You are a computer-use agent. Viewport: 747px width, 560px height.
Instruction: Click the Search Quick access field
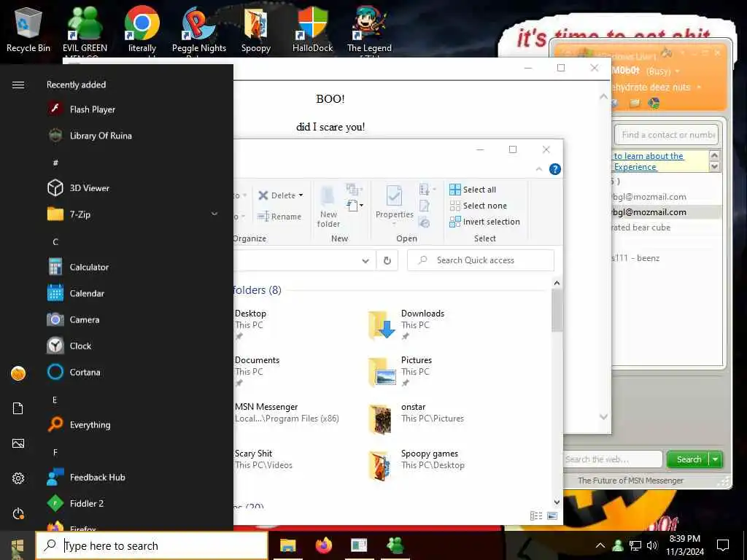coord(481,260)
